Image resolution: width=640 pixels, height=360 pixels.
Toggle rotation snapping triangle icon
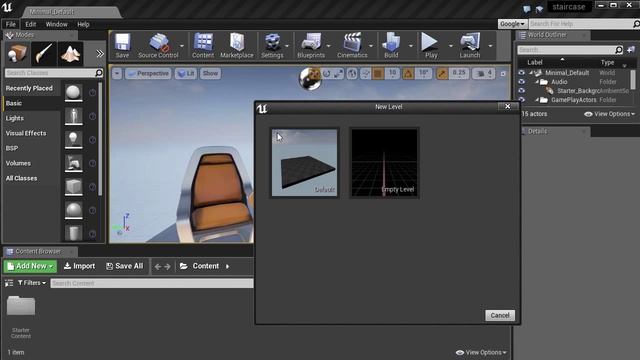click(x=408, y=73)
